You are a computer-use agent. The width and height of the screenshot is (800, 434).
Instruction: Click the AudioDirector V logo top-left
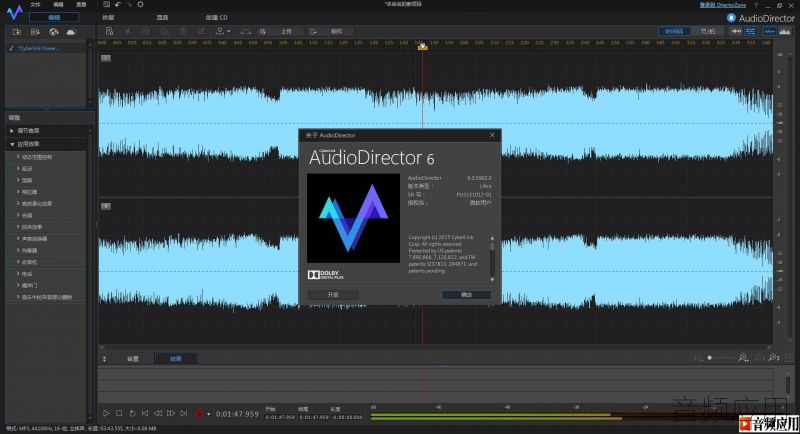tap(15, 12)
